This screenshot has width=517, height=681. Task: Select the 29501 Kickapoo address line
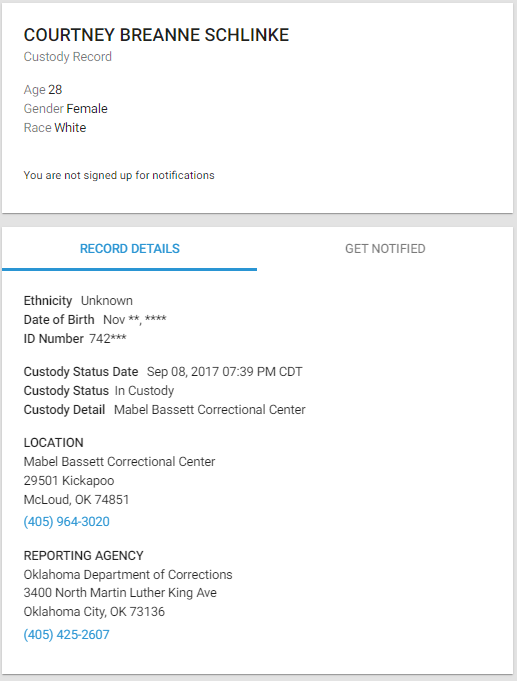click(69, 481)
